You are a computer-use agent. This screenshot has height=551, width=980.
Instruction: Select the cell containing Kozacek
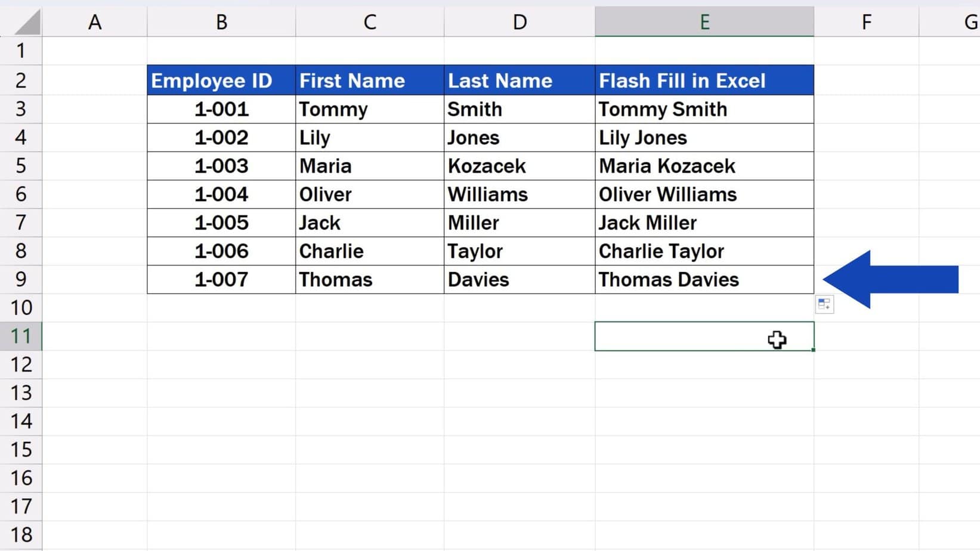520,166
